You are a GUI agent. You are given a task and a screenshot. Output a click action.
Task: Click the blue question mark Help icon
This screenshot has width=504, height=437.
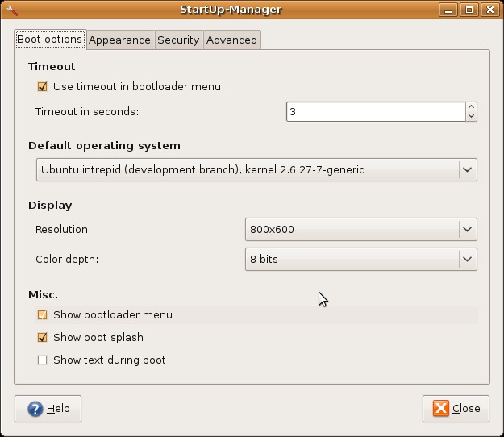coord(35,409)
